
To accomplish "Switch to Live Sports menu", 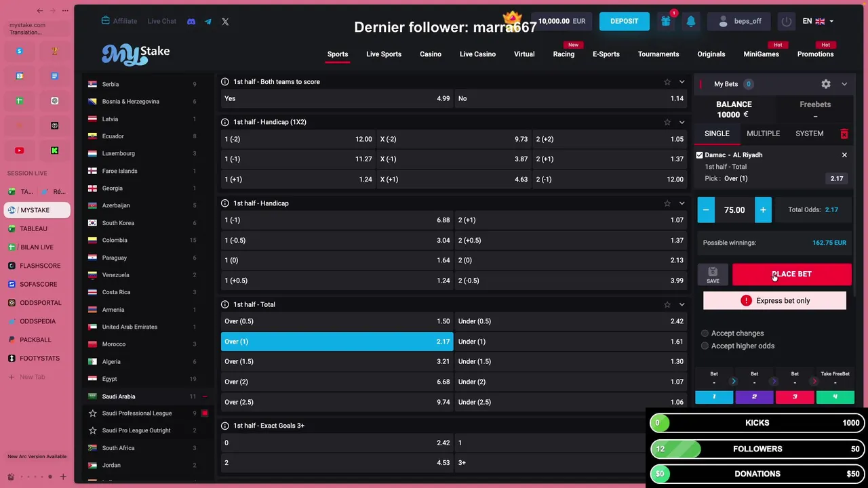I will coord(384,54).
